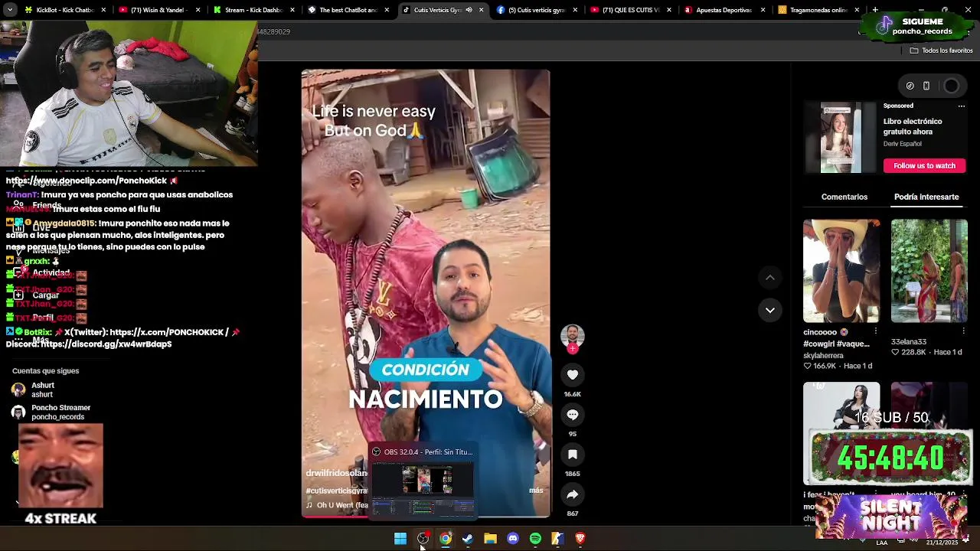This screenshot has width=980, height=551.
Task: Switch to Stream - Kick Dashboard tab
Action: click(x=253, y=10)
